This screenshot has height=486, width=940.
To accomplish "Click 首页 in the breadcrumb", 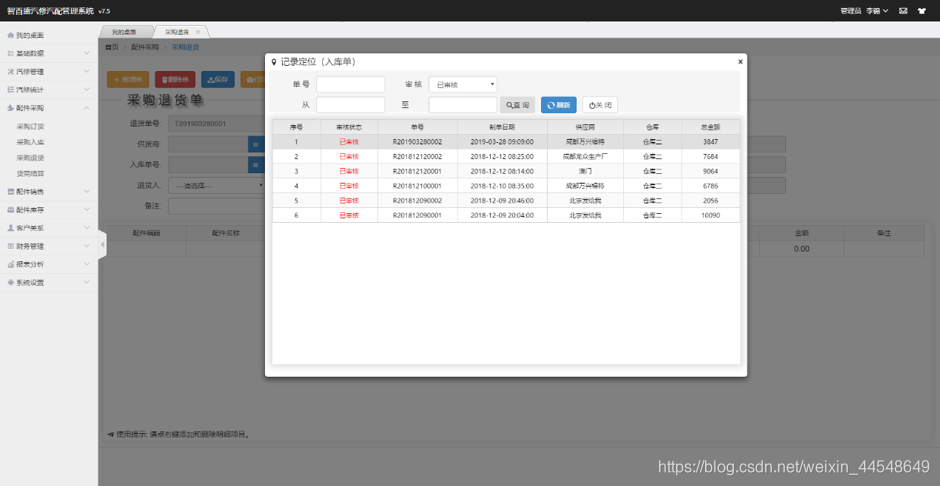I will (x=112, y=47).
